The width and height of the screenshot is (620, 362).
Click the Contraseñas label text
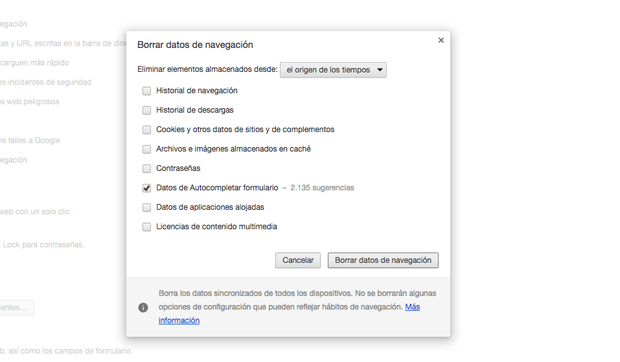178,168
